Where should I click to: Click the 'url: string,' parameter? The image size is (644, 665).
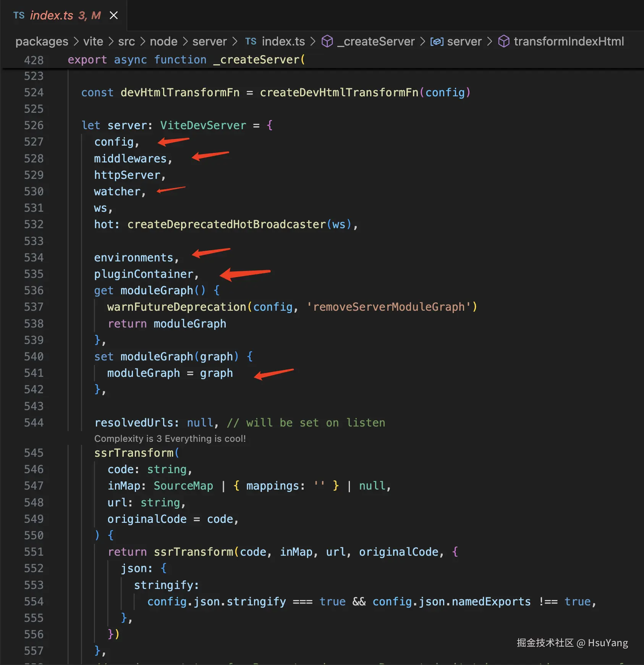point(146,503)
